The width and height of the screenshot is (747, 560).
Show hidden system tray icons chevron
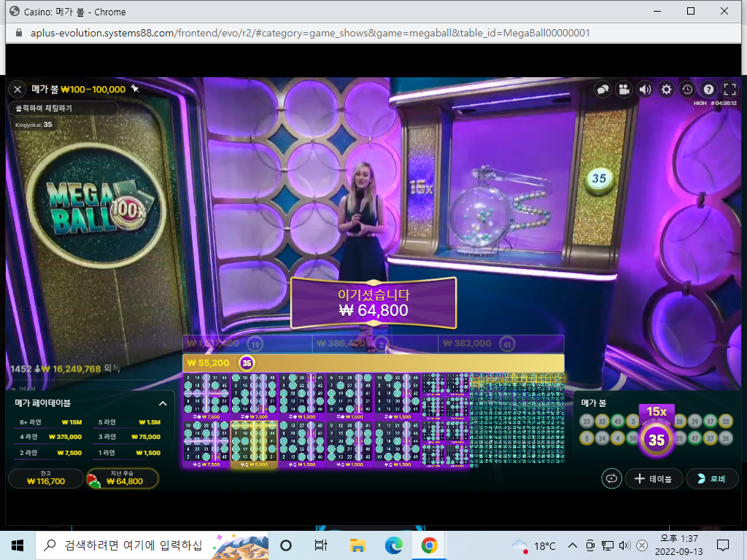point(573,545)
